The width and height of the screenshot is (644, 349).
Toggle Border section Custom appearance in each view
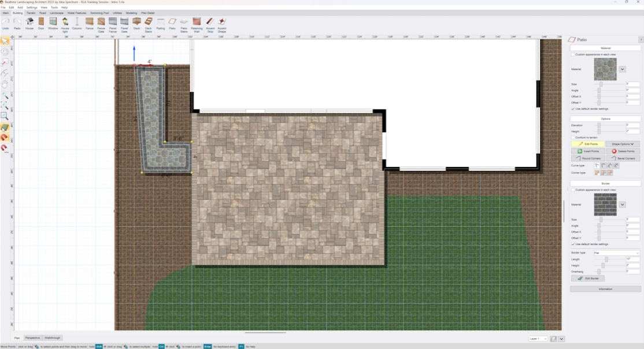573,190
